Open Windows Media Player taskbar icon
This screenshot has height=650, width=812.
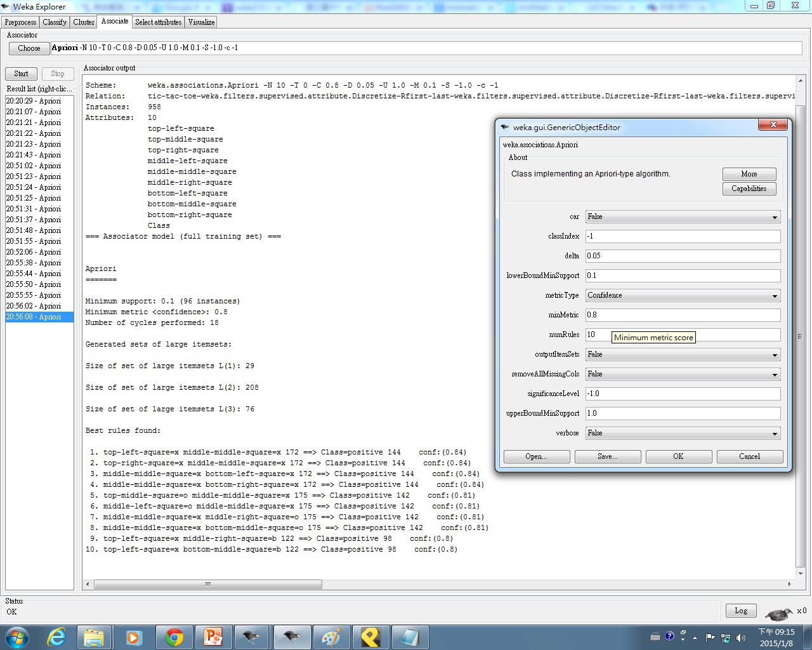[134, 637]
